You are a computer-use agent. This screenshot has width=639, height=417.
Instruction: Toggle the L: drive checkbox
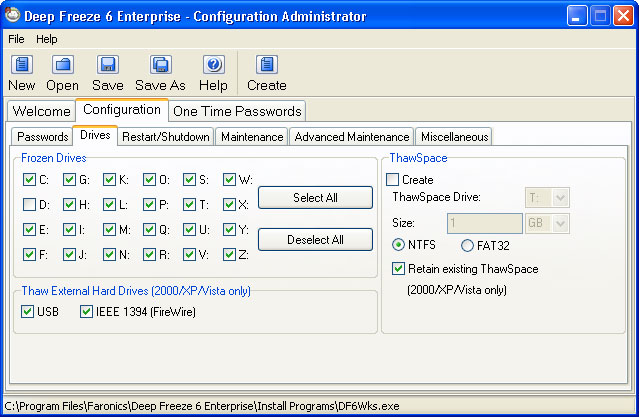109,204
